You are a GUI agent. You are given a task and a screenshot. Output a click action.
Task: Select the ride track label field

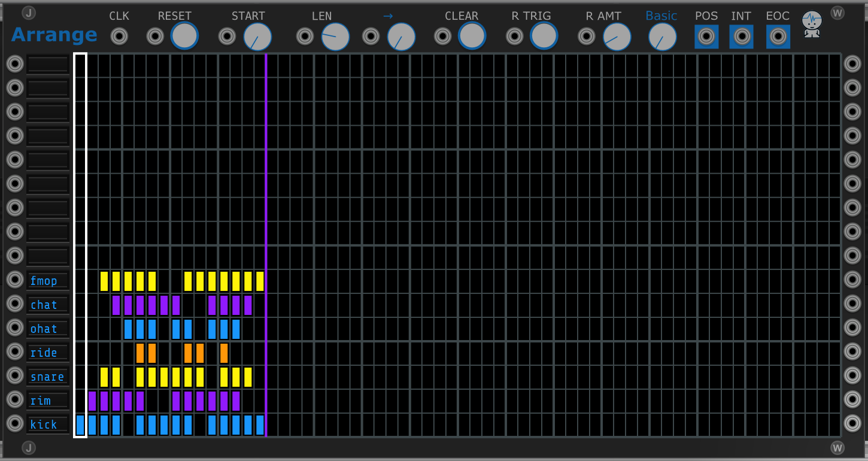[48, 353]
